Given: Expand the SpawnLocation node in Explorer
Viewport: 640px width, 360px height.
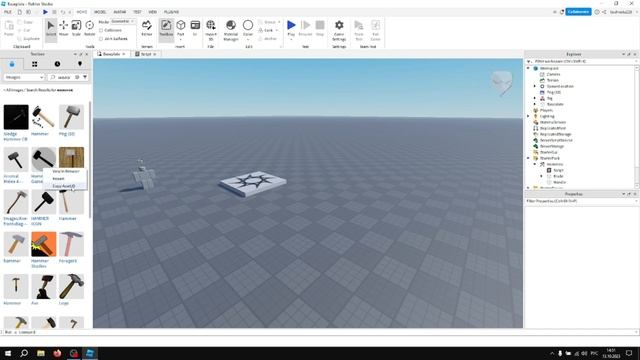Looking at the screenshot, I should (535, 86).
